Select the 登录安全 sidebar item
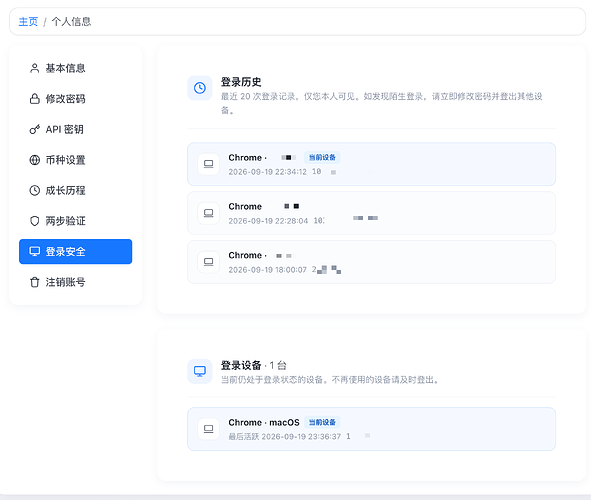 (x=75, y=251)
